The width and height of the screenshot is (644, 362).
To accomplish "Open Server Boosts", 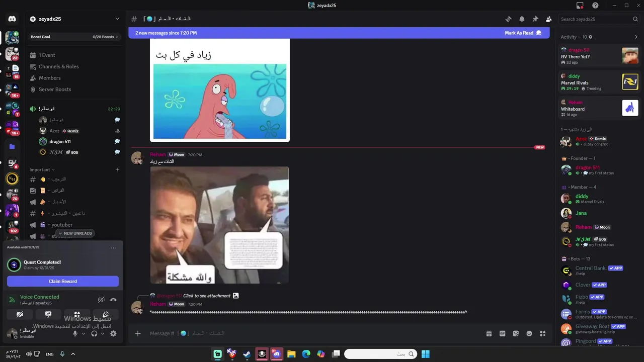I will tap(74, 89).
